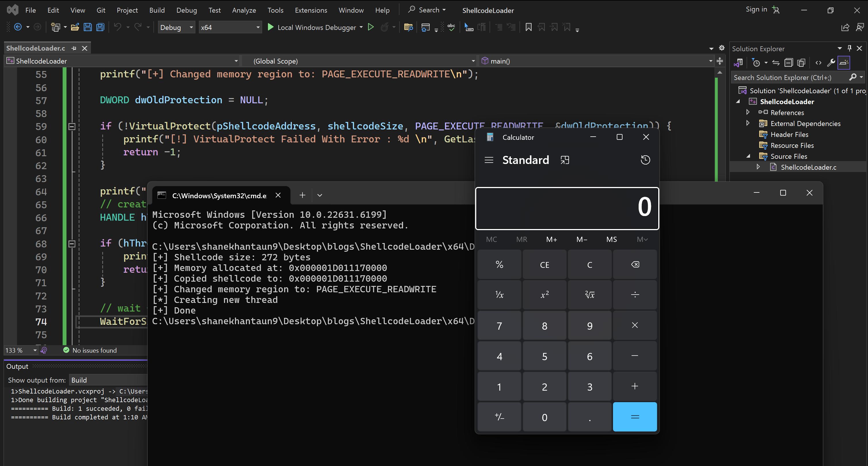868x466 pixels.
Task: Click Start Without Debugging green outline arrow
Action: [371, 27]
